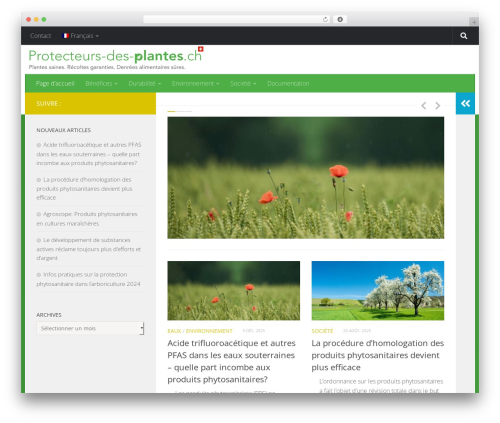Viewport: 500px width, 423px height.
Task: Open sidebar article 'Agroscope: Produits phytosanitaires'
Action: point(87,219)
